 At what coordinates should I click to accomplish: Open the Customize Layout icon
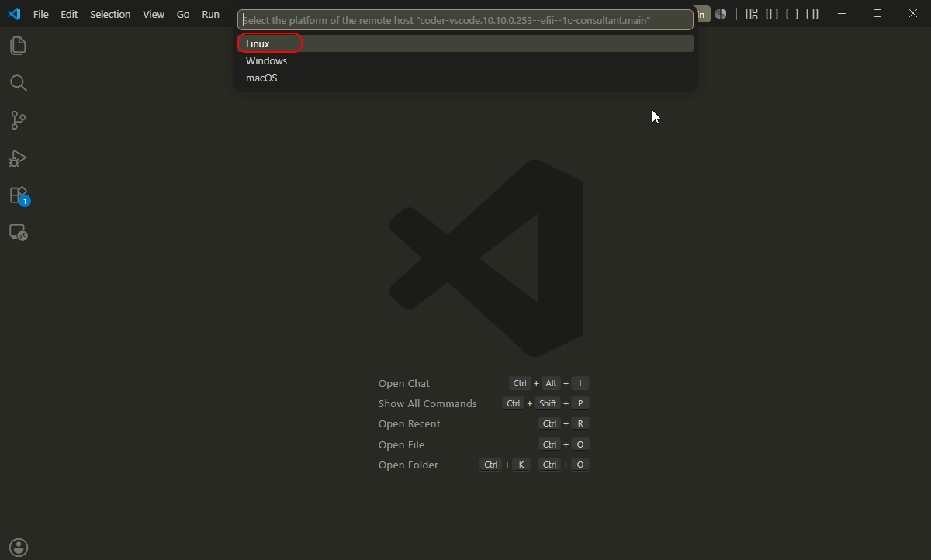pyautogui.click(x=752, y=14)
